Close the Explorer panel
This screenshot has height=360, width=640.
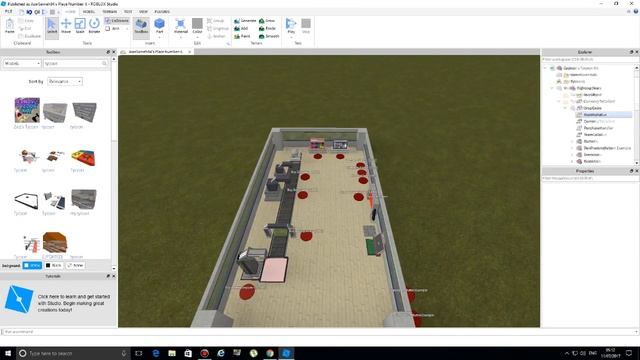pyautogui.click(x=636, y=52)
